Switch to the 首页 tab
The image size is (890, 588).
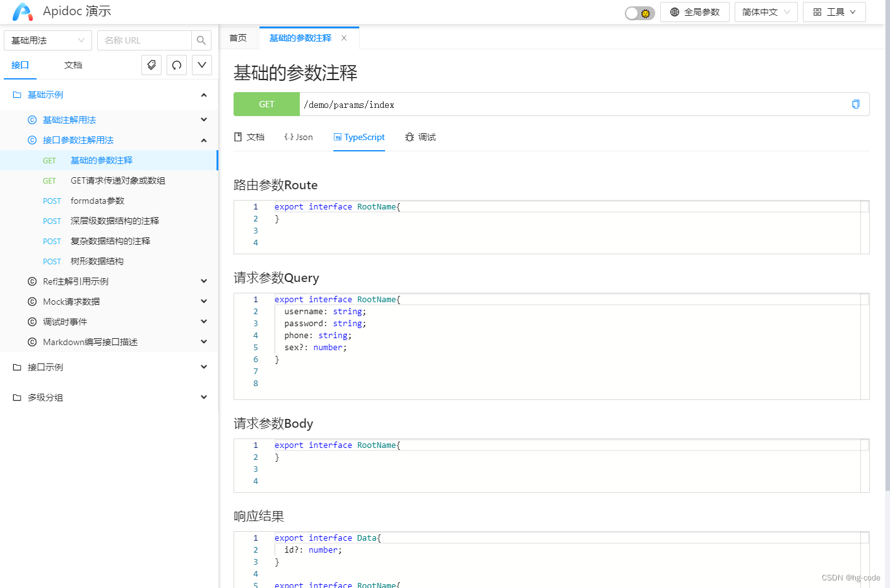click(238, 38)
